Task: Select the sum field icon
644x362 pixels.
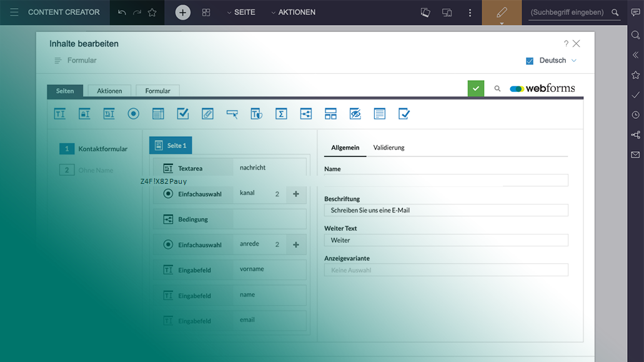Action: tap(281, 113)
